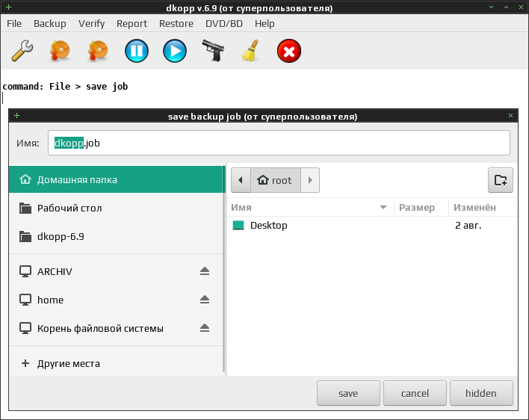The height and width of the screenshot is (420, 529).
Task: Click the path bar forward arrow
Action: (x=310, y=180)
